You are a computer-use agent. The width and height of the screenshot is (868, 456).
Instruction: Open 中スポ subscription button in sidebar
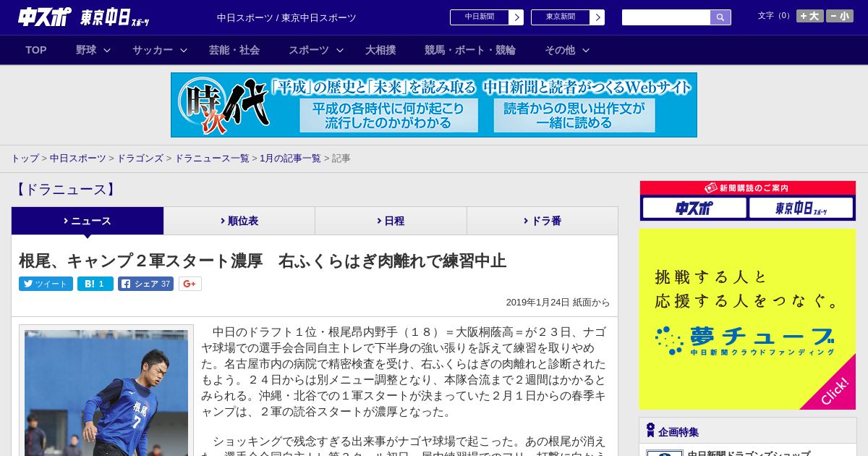tap(694, 208)
